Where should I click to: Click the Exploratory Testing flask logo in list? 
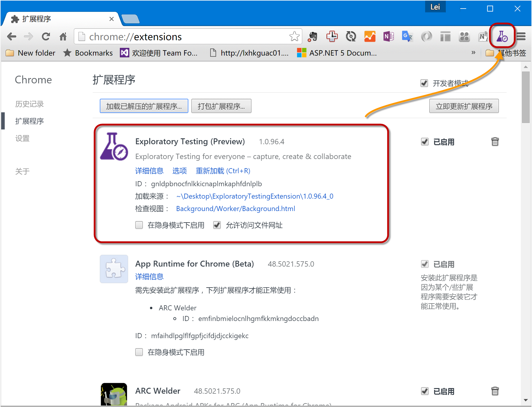pyautogui.click(x=114, y=146)
